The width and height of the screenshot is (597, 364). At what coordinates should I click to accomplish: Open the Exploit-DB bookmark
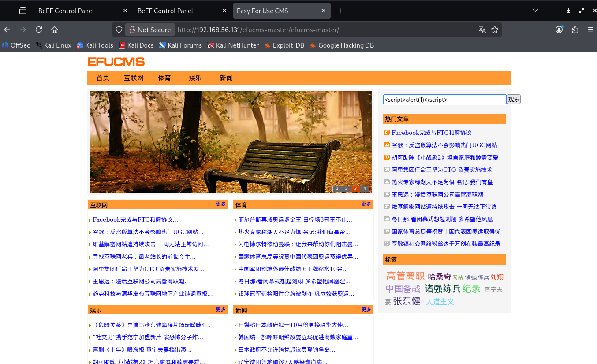tap(284, 45)
